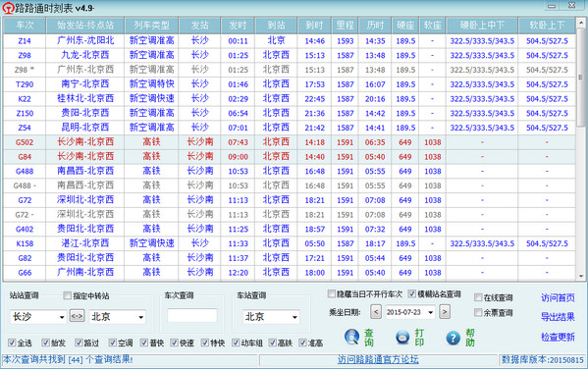
Task: Click the printer icon
Action: tap(402, 338)
